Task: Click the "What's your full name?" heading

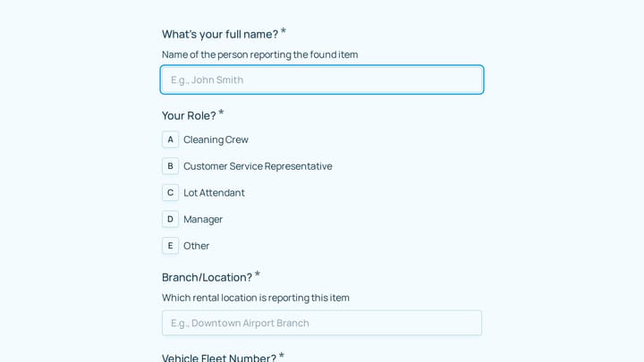Action: [220, 34]
